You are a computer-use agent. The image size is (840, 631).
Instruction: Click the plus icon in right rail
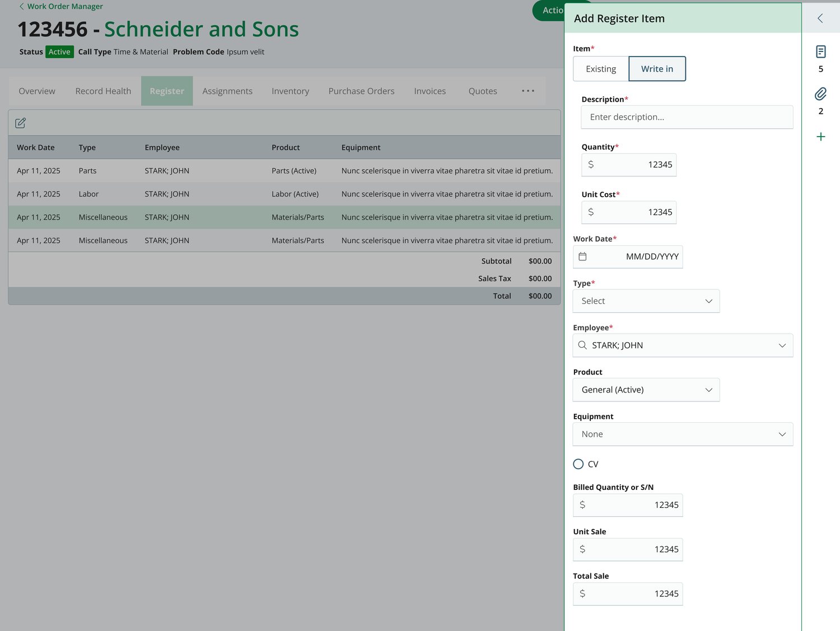pyautogui.click(x=821, y=137)
